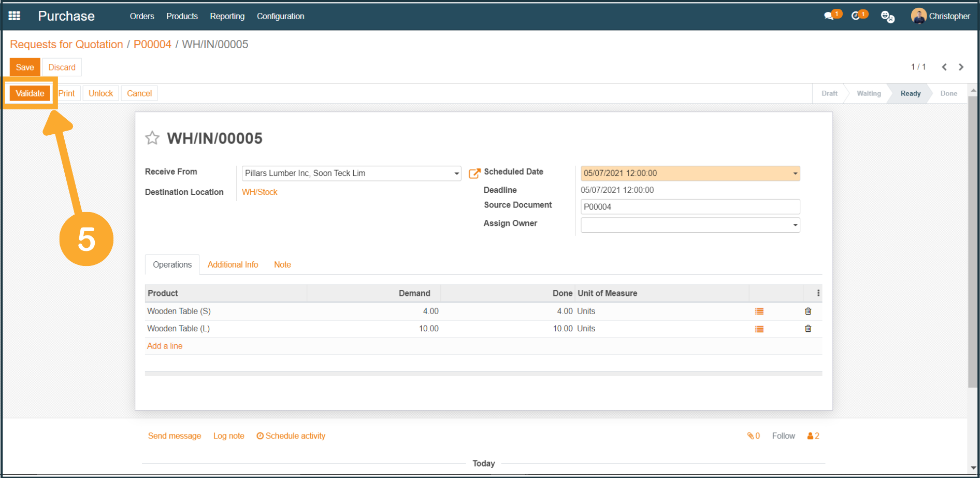The width and height of the screenshot is (980, 478).
Task: Toggle Follow on this document
Action: coord(783,436)
